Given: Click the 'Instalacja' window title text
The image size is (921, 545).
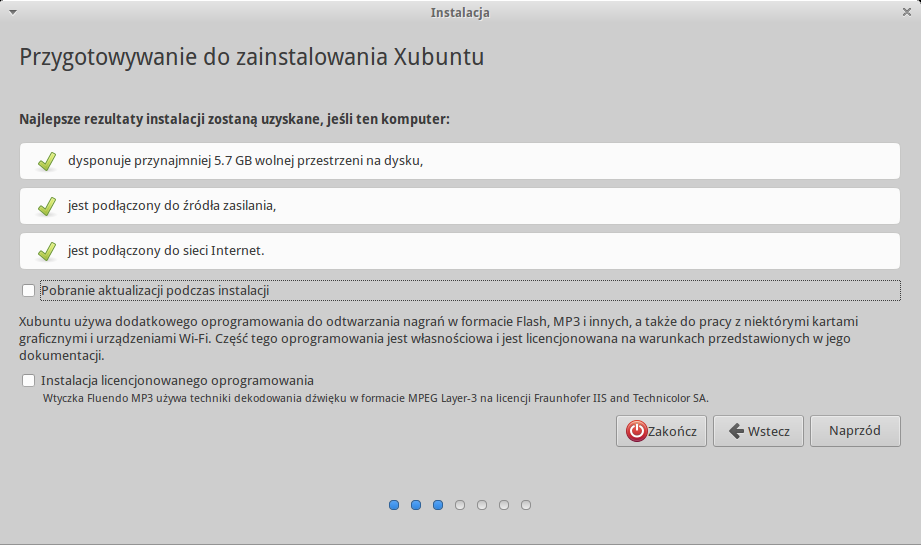Looking at the screenshot, I should click(x=460, y=12).
